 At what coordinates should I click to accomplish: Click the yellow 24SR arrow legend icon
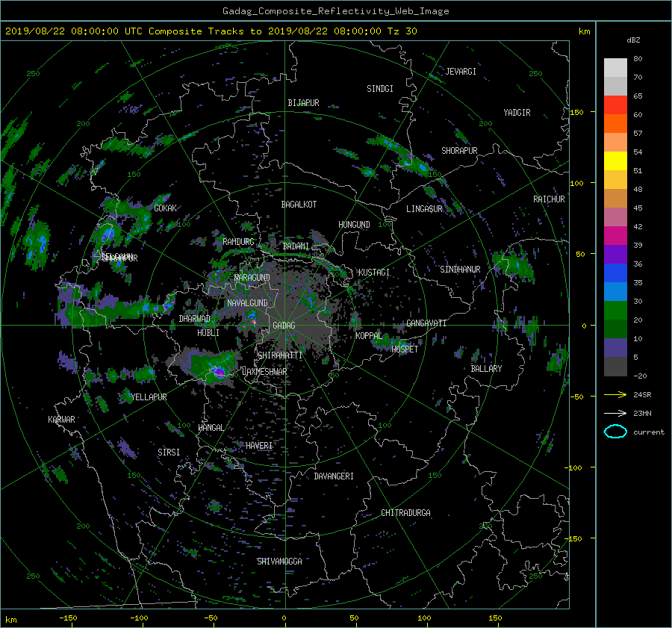tap(615, 394)
